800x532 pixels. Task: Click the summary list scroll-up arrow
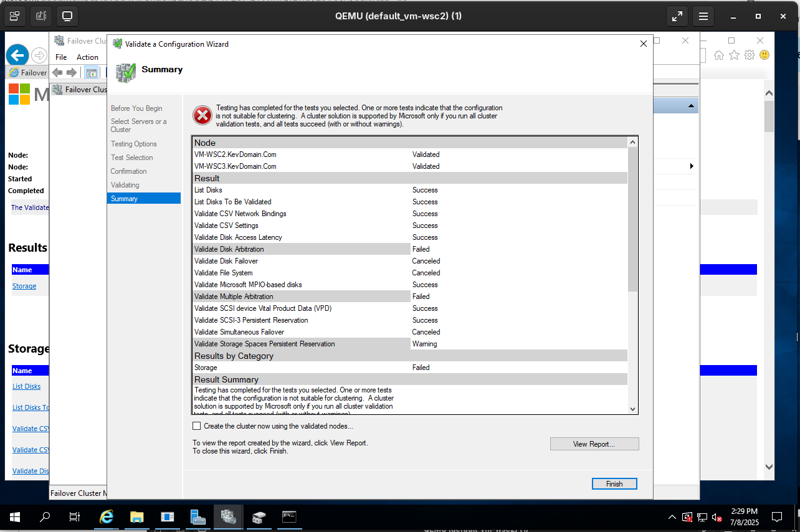click(x=633, y=142)
